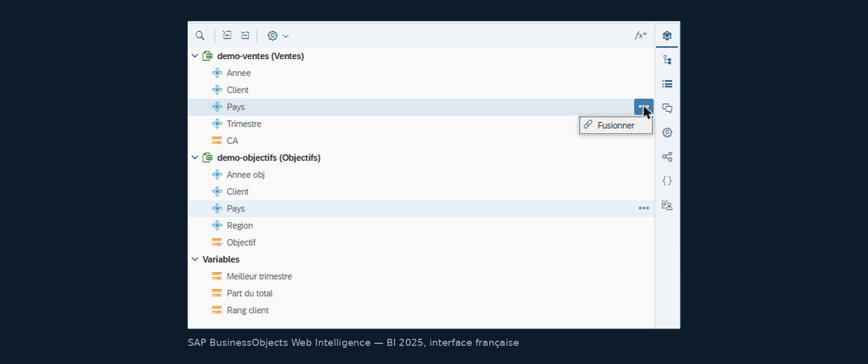Open the document structure tree sidebar icon
Screen dimensions: 868x364
tap(667, 60)
